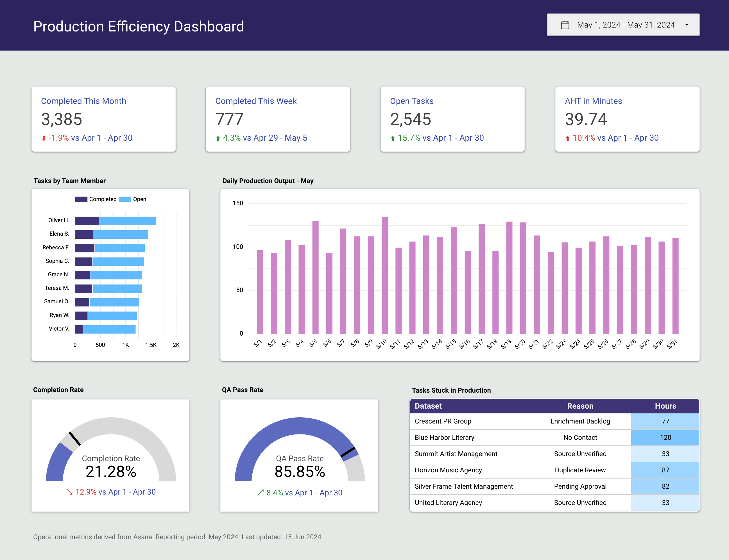
Task: Click the Pending Approval reason cell
Action: point(580,487)
